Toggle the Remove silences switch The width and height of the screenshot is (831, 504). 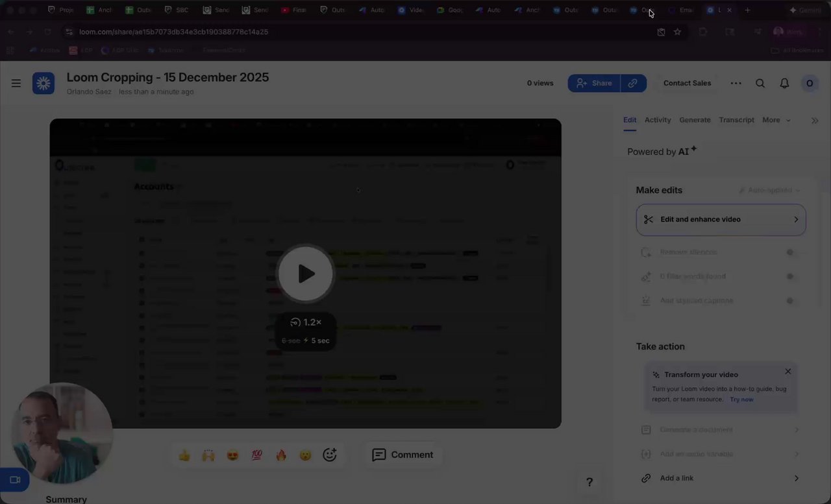pyautogui.click(x=790, y=252)
